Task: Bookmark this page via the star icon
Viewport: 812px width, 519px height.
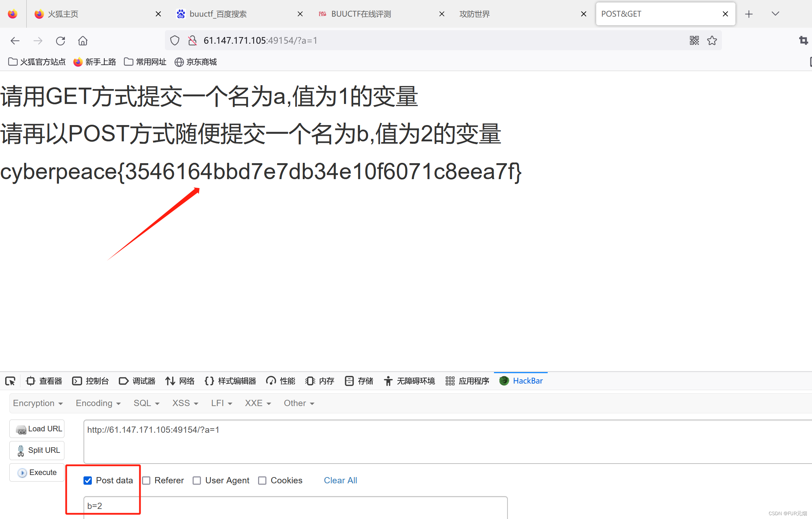Action: (x=712, y=41)
